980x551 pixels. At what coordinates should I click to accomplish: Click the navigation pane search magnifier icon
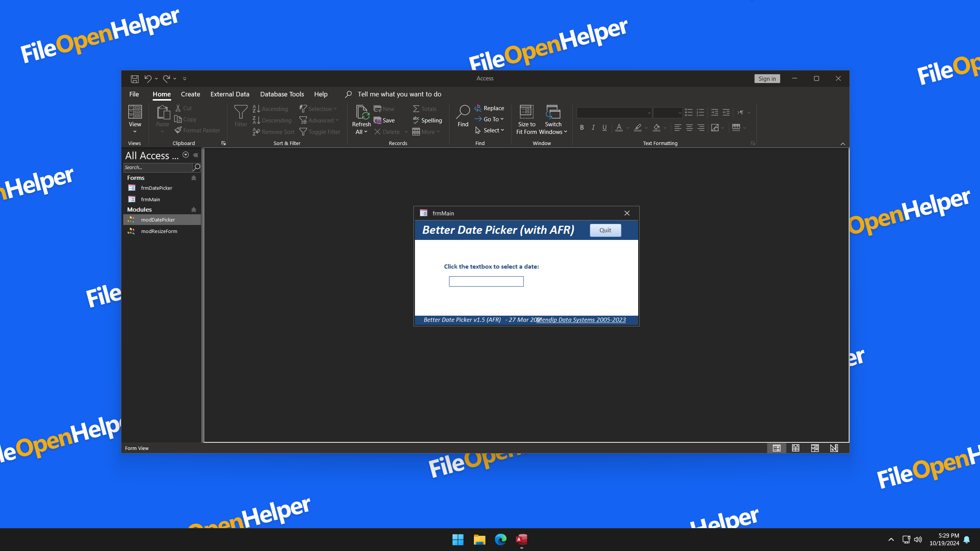[x=196, y=167]
